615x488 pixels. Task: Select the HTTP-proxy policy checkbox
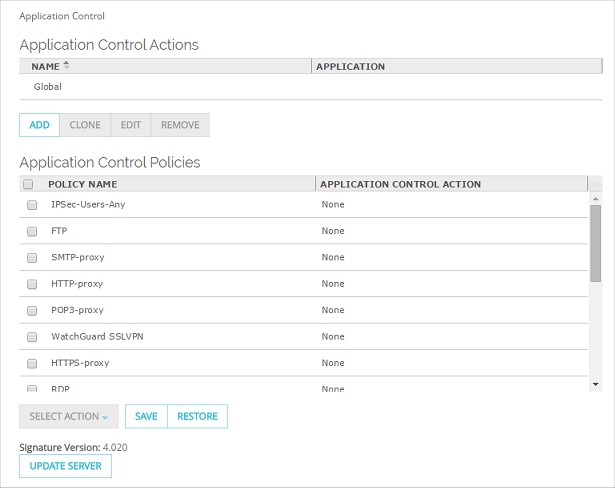pos(31,284)
